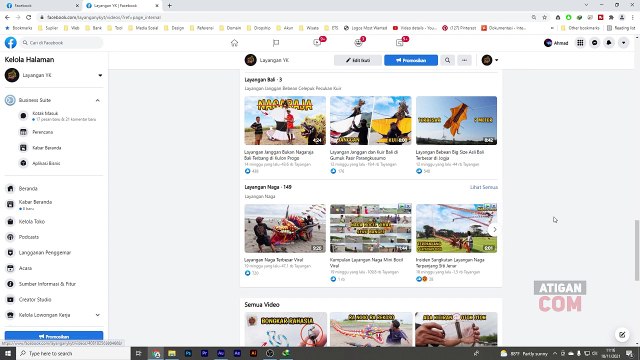
Task: Open File Explorer from the taskbar
Action: coord(172,353)
